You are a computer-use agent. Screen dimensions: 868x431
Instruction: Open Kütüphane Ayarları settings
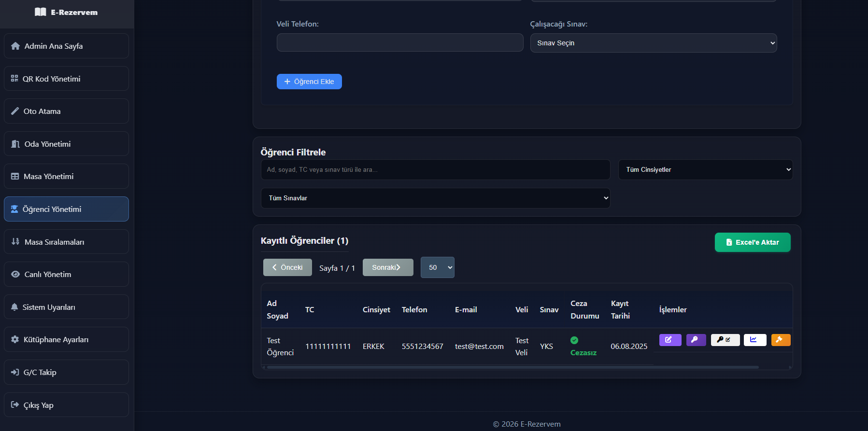pyautogui.click(x=66, y=339)
